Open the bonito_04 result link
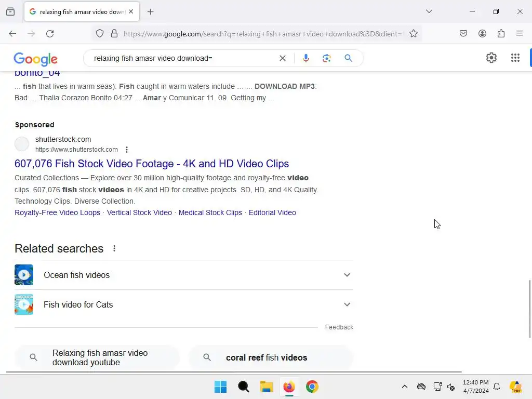Viewport: 532px width, 399px height. [x=37, y=73]
